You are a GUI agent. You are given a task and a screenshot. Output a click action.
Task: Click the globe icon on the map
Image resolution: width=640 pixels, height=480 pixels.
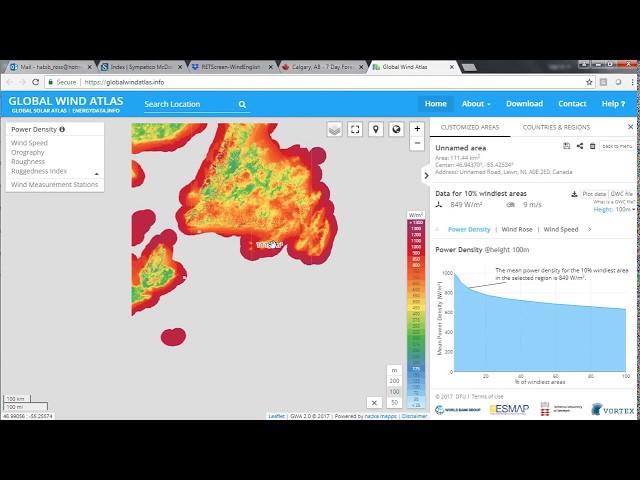pyautogui.click(x=396, y=130)
